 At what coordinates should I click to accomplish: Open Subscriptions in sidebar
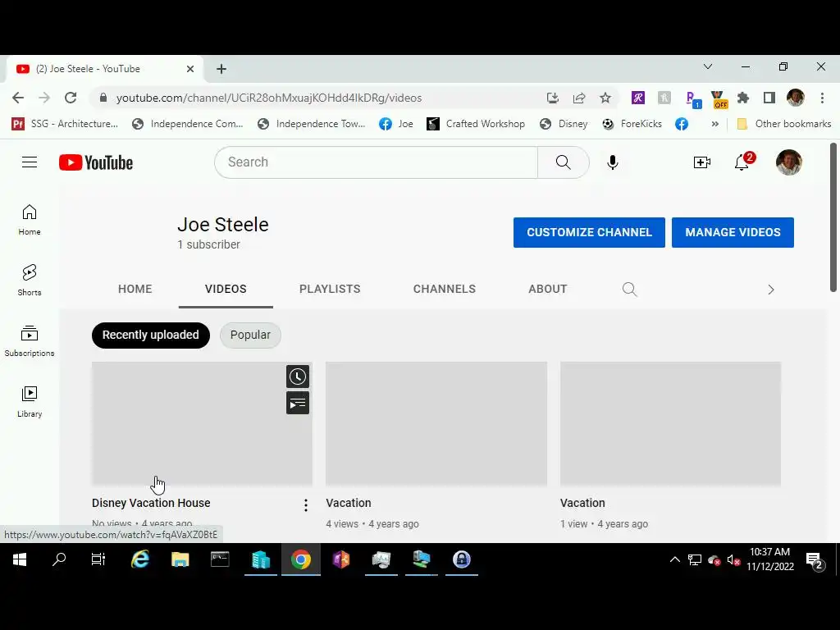[x=30, y=341]
